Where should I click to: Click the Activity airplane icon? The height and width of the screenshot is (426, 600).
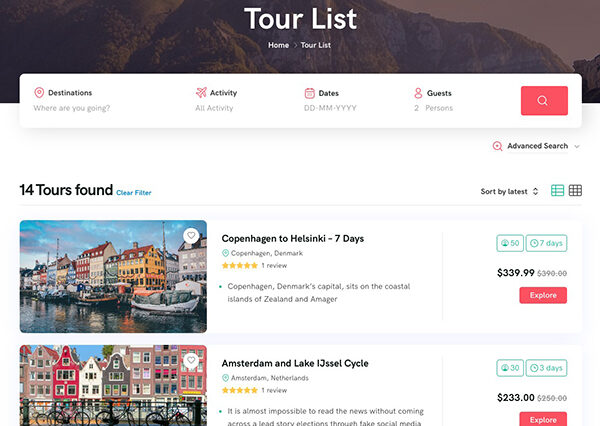[201, 93]
